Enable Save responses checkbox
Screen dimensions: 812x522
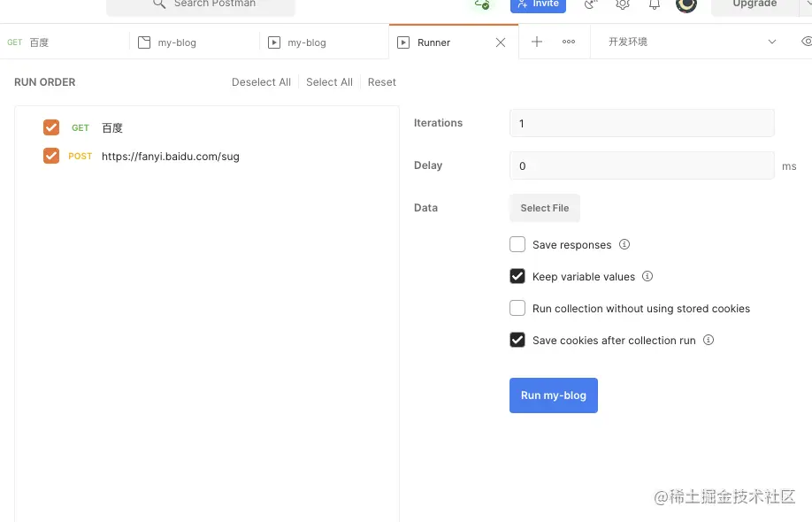pyautogui.click(x=517, y=244)
